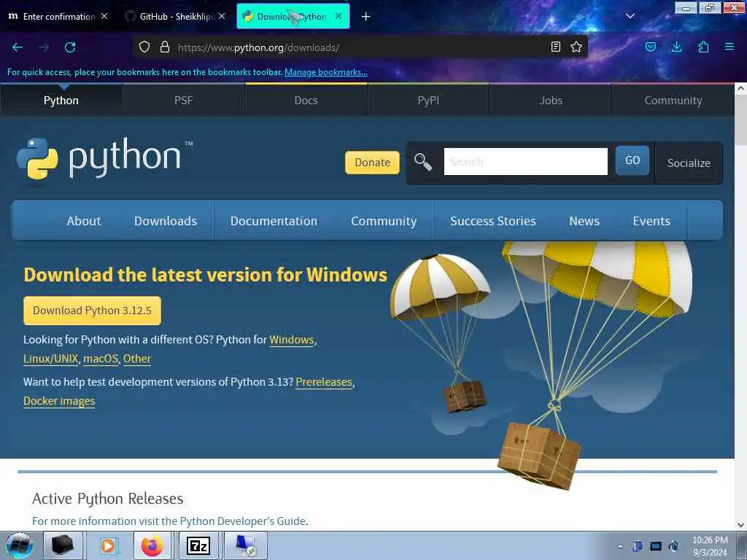Screen dimensions: 747x560
Task: Open the Windows Start orb
Action: [20, 545]
